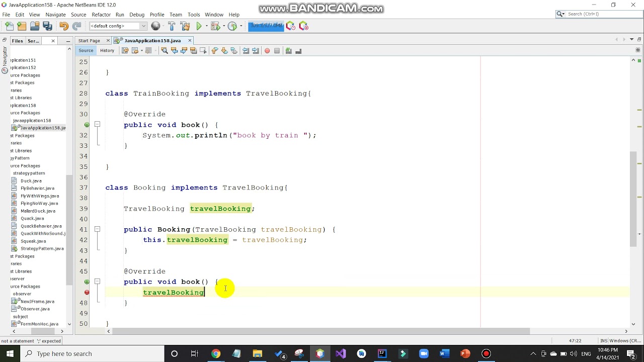Click the Previous Bookmark icon
Screen dimensions: 644x362
(214, 51)
